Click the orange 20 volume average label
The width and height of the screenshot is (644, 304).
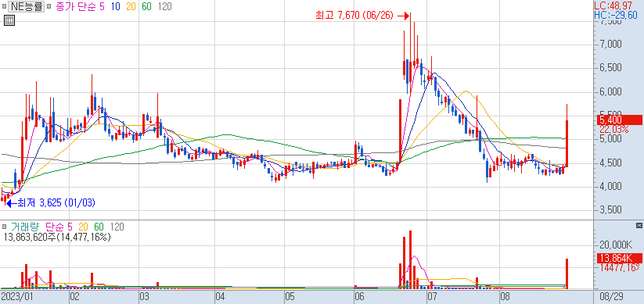point(84,227)
